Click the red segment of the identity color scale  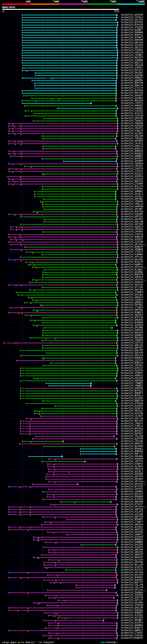coord(16,4)
